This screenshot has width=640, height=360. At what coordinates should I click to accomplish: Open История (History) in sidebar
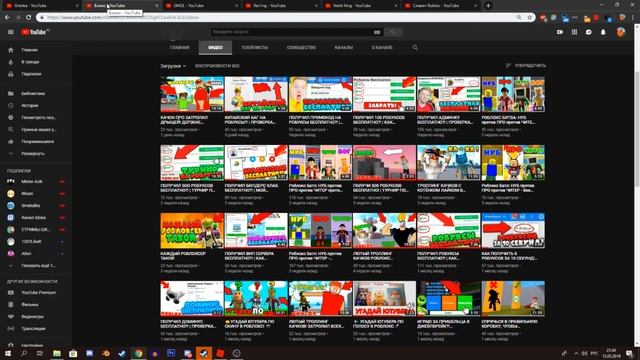tap(36, 105)
